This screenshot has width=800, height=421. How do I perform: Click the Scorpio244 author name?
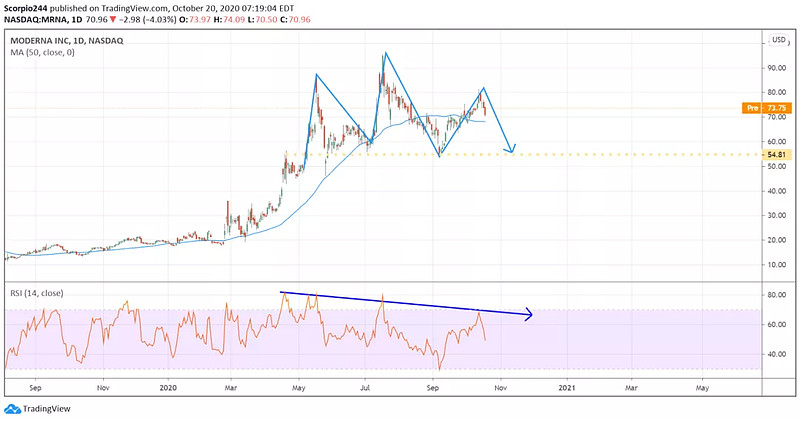26,9
